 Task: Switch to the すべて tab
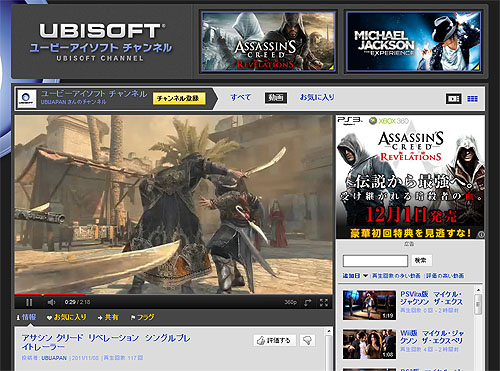(x=240, y=97)
